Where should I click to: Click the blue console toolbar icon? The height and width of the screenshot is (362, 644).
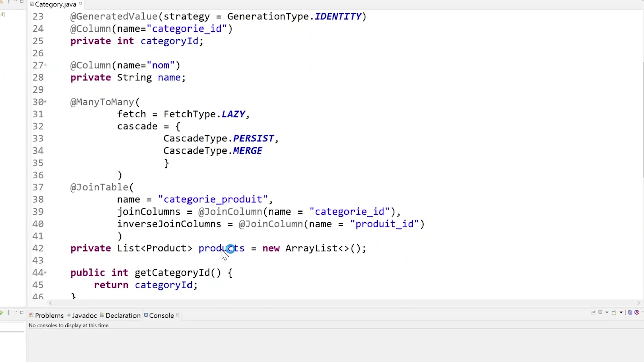coord(630,312)
